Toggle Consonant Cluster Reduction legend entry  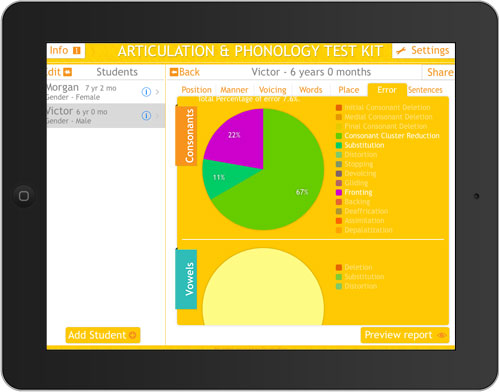388,136
